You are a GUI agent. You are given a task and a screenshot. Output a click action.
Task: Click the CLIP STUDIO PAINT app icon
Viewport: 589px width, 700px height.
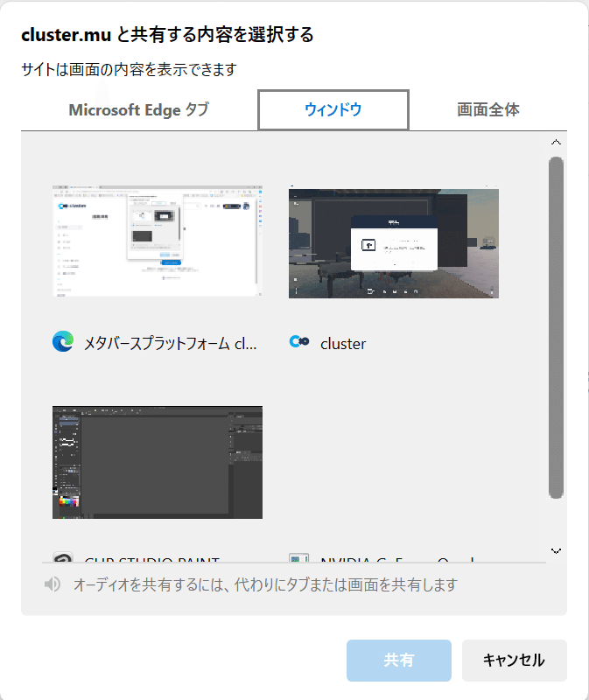coord(63,558)
